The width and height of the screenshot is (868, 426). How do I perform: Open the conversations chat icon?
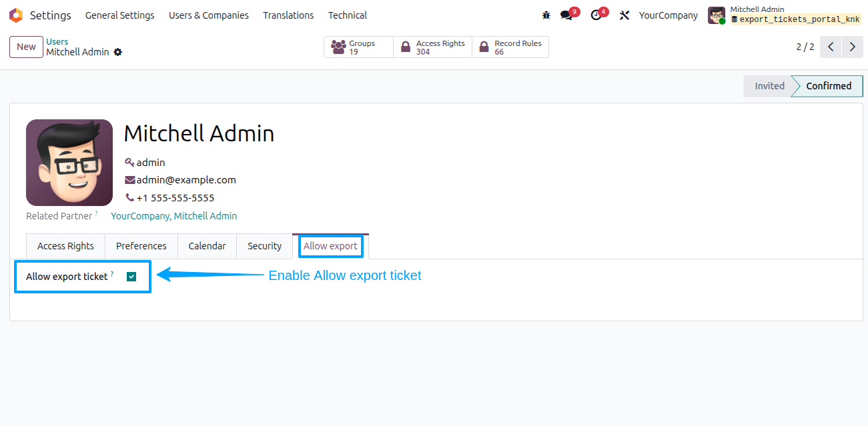tap(566, 15)
